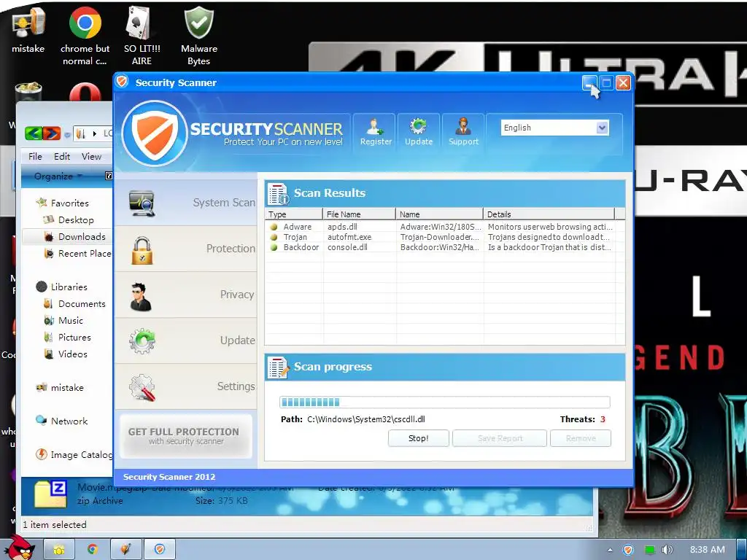The width and height of the screenshot is (747, 560).
Task: Show hidden system tray icons
Action: pyautogui.click(x=611, y=550)
